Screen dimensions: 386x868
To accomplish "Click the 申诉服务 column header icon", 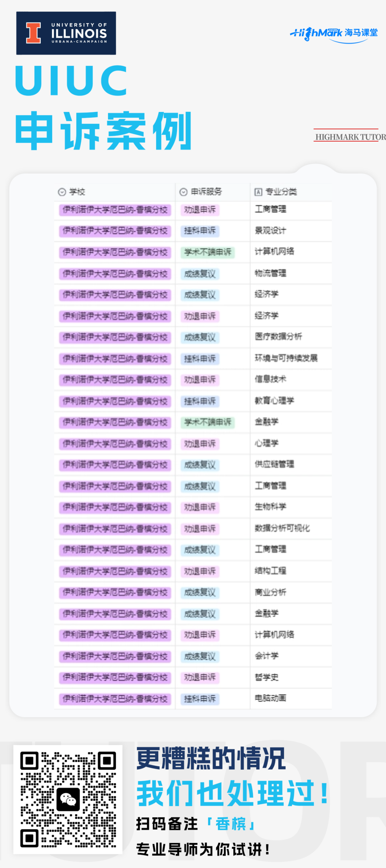I will click(183, 192).
